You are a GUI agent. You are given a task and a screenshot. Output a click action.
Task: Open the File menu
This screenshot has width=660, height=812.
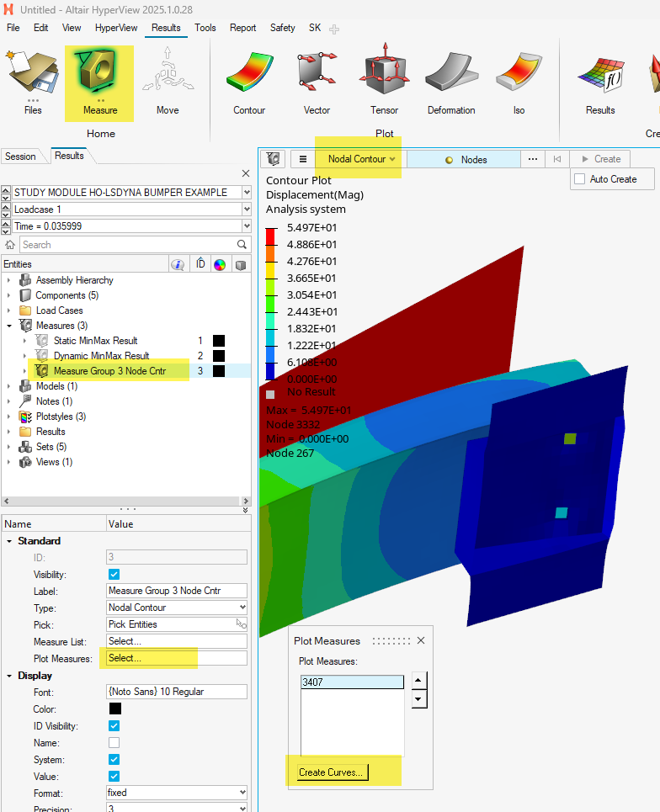coord(13,28)
